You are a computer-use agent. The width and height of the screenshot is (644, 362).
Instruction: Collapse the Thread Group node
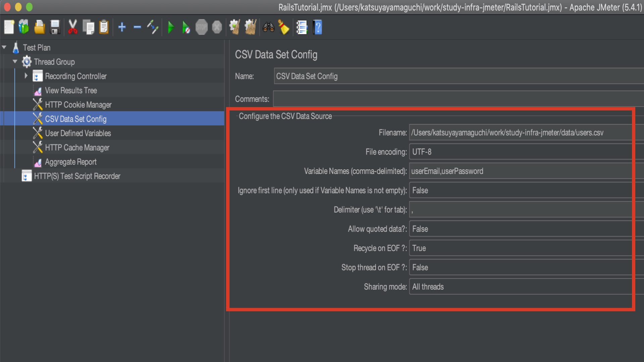[x=15, y=62]
